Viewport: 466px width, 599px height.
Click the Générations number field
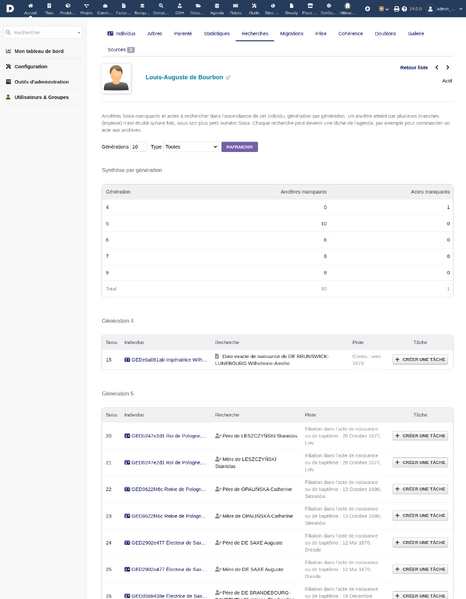coord(138,147)
